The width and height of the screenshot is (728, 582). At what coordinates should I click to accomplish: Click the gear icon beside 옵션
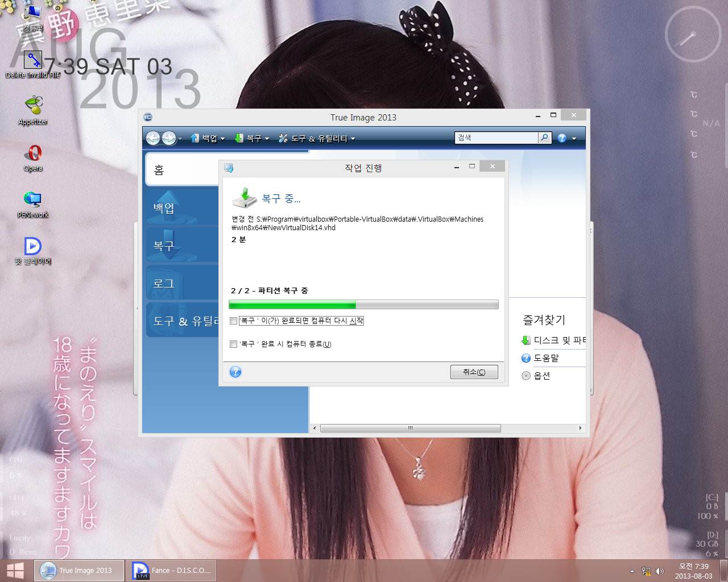pyautogui.click(x=526, y=376)
